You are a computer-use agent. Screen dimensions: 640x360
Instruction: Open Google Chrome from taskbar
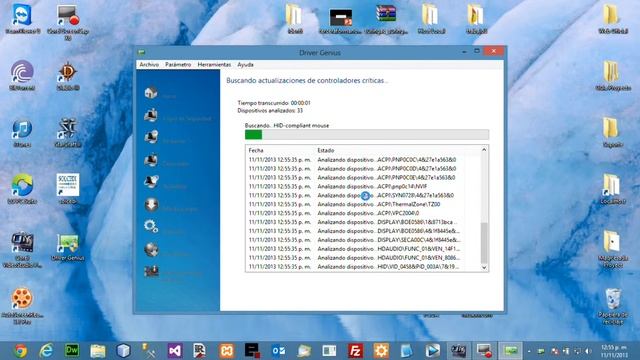click(x=20, y=351)
